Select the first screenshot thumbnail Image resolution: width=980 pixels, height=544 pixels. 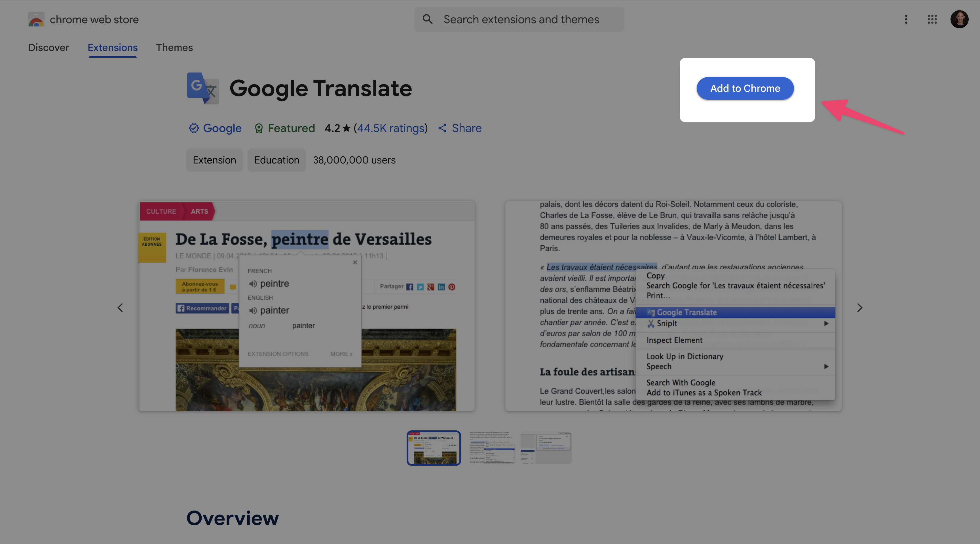(x=433, y=448)
